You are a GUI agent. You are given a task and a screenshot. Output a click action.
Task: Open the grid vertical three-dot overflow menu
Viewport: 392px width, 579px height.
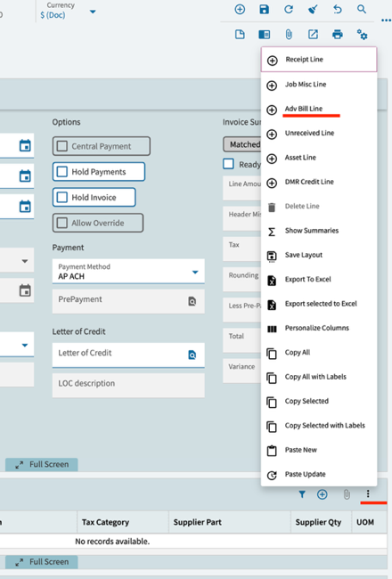pos(368,493)
